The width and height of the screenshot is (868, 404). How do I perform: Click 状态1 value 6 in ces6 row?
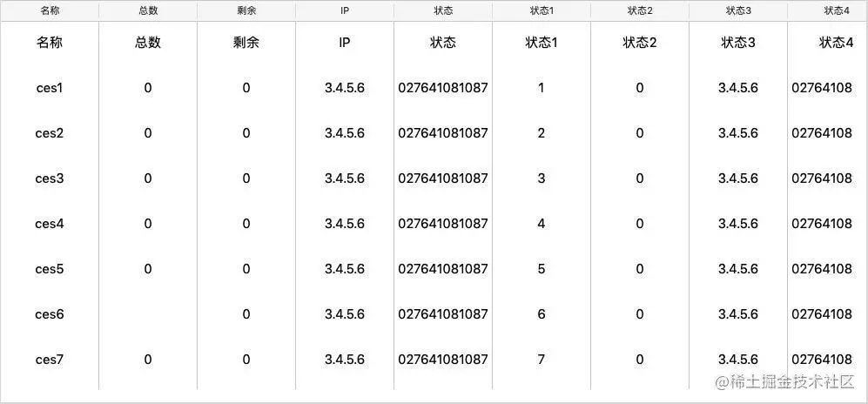pos(541,314)
